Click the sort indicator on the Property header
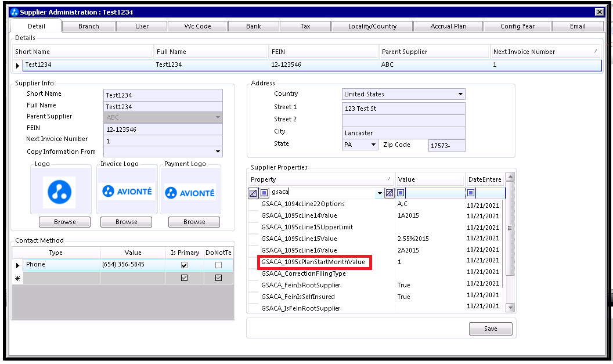Viewport: 613px width, 364px height. click(389, 179)
